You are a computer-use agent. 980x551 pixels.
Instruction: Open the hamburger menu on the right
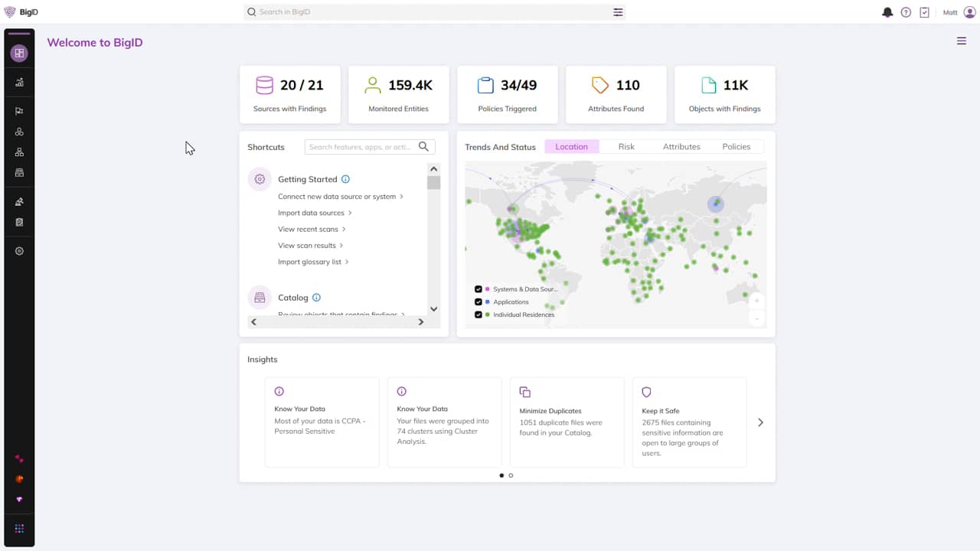point(962,41)
